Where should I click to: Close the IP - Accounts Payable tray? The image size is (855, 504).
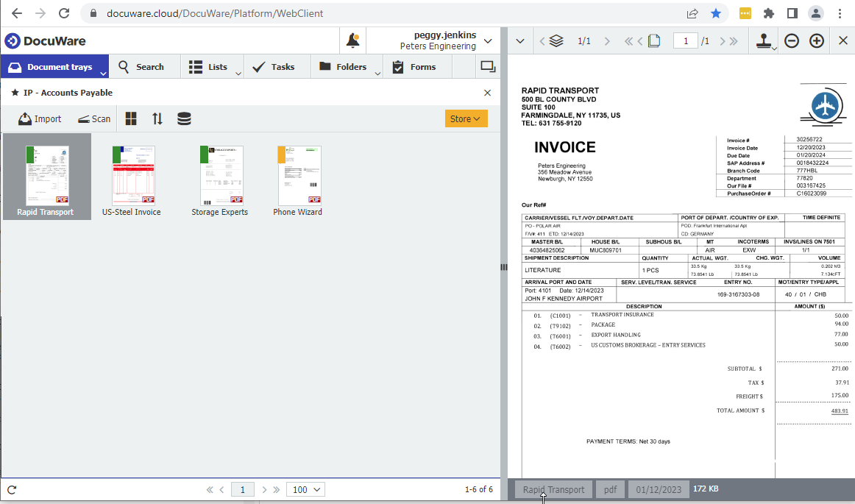click(488, 93)
